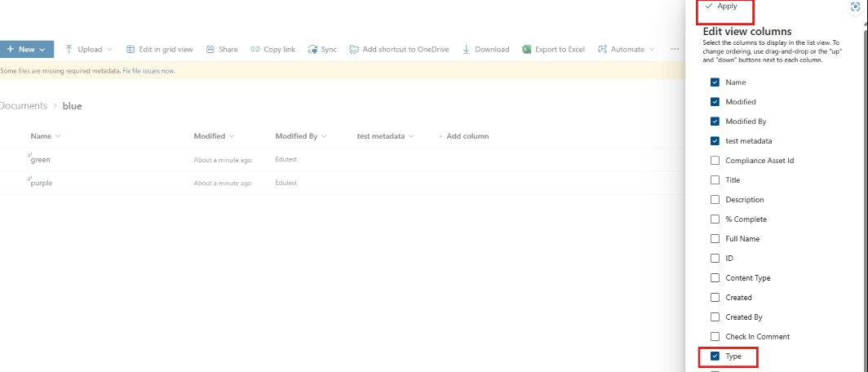868x372 pixels.
Task: Click the plus icon beside Add column
Action: 441,136
